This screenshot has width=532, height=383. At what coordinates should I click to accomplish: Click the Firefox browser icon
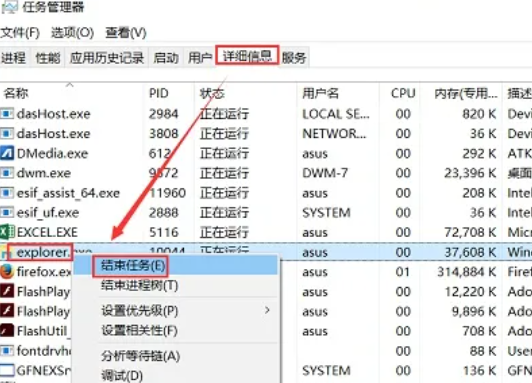(x=7, y=271)
